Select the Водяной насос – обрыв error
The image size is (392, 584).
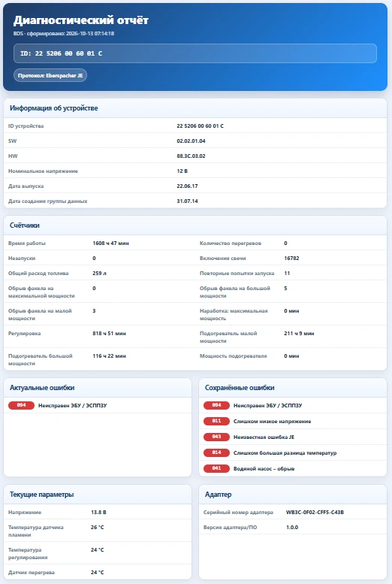(x=264, y=468)
